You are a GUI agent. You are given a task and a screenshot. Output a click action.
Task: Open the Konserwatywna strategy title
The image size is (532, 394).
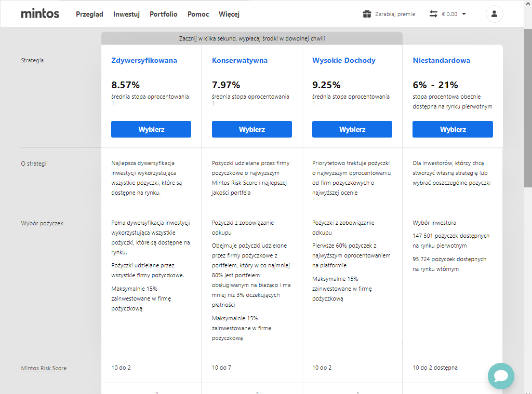[x=240, y=60]
